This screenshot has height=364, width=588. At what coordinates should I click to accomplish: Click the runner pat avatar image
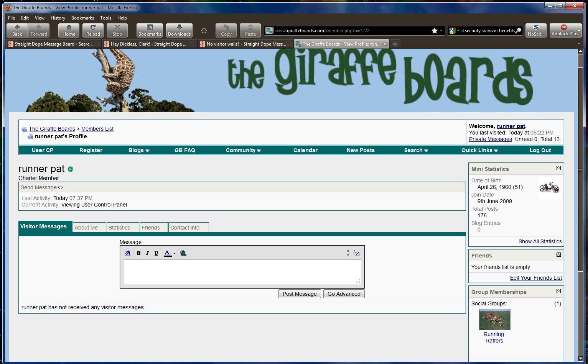tap(549, 188)
